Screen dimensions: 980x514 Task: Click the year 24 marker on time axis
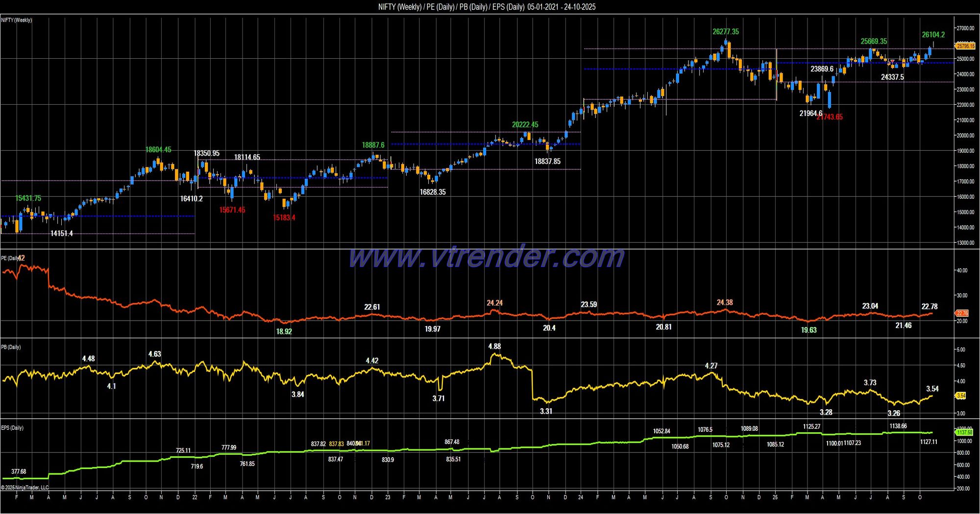click(580, 497)
